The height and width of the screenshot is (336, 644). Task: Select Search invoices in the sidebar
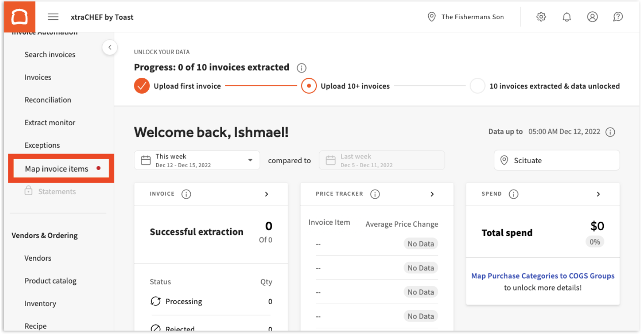(x=50, y=54)
